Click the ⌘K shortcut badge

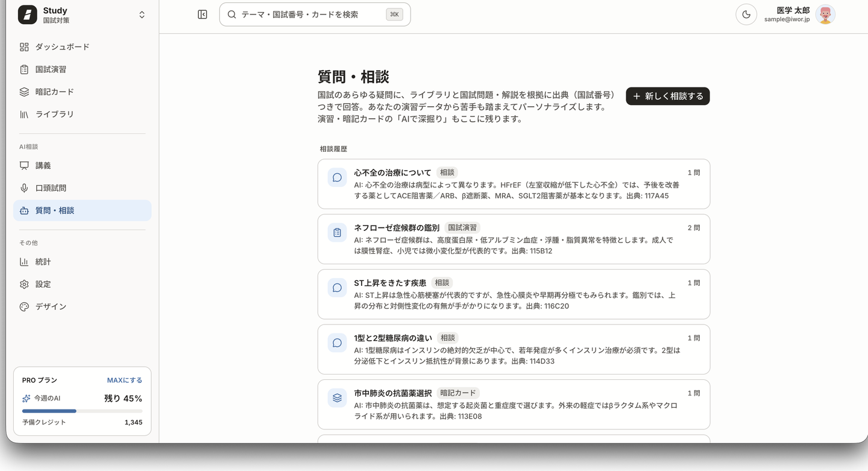[x=395, y=14]
